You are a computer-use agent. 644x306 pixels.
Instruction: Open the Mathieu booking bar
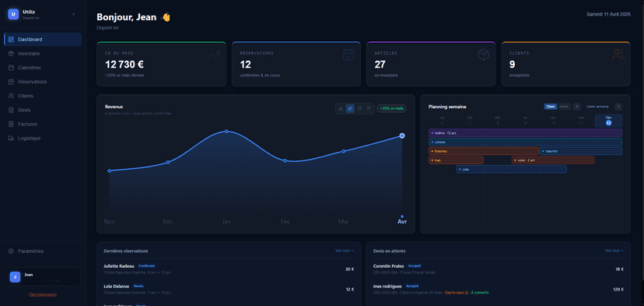(484, 151)
